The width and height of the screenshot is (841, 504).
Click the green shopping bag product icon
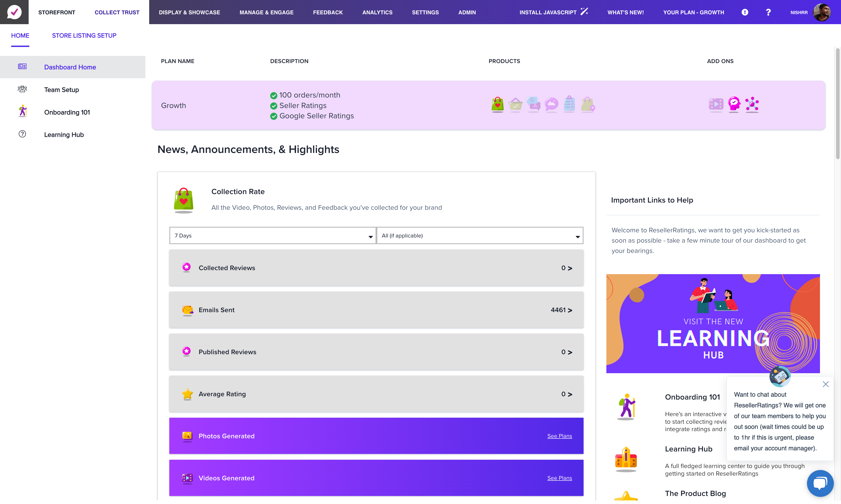click(x=497, y=104)
